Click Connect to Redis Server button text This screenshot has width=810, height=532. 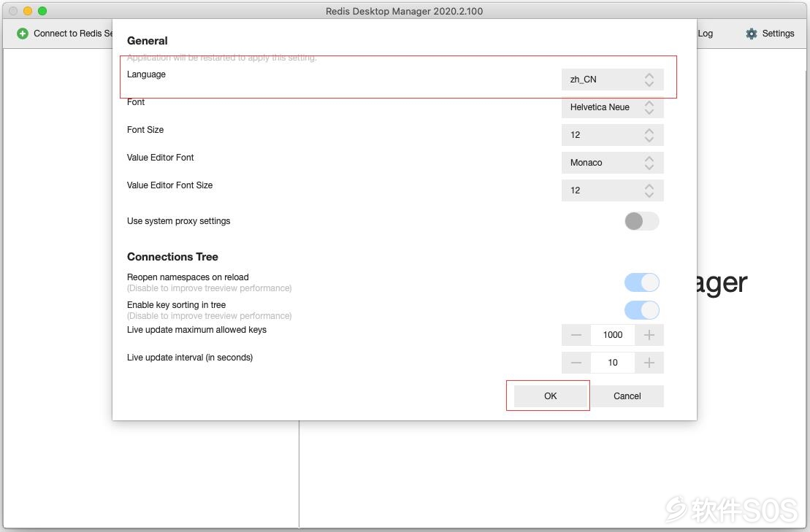tap(73, 34)
